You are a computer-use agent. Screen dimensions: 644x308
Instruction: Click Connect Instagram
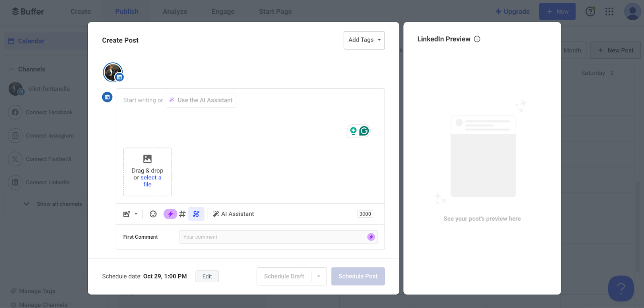pos(50,136)
